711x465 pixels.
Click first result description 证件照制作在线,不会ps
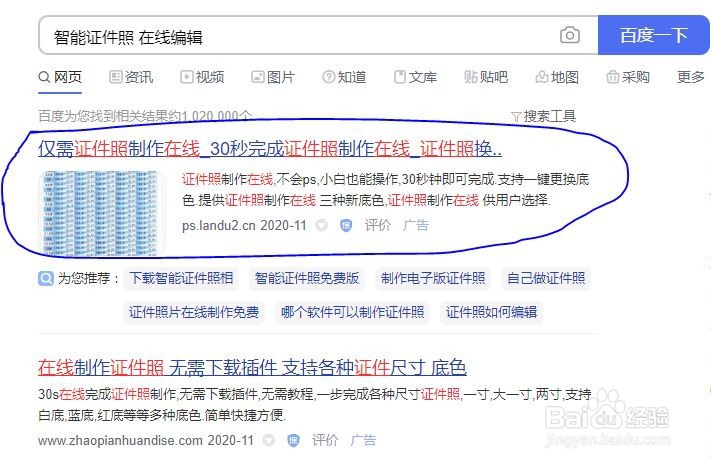point(385,190)
